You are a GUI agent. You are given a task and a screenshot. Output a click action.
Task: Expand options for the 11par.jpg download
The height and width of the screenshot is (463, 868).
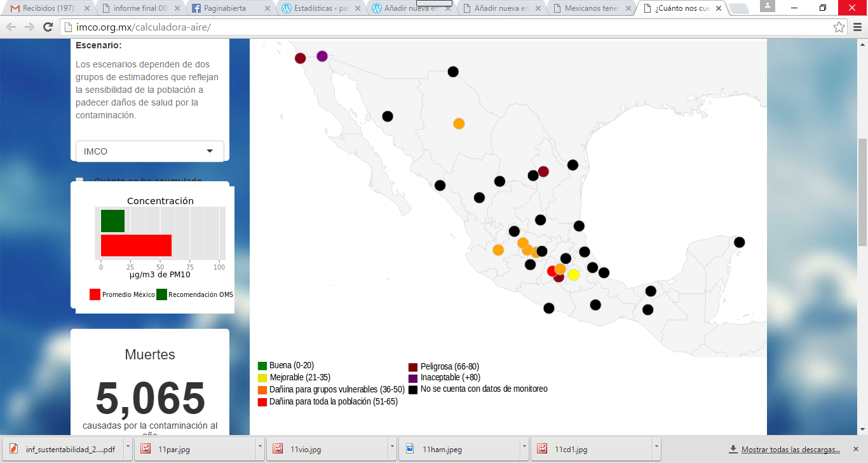coord(261,449)
